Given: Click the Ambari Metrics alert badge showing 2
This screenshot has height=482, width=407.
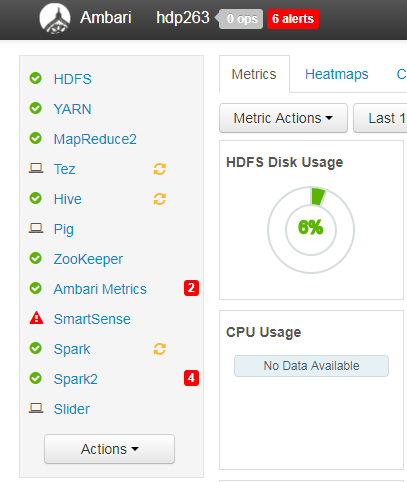Looking at the screenshot, I should [191, 288].
